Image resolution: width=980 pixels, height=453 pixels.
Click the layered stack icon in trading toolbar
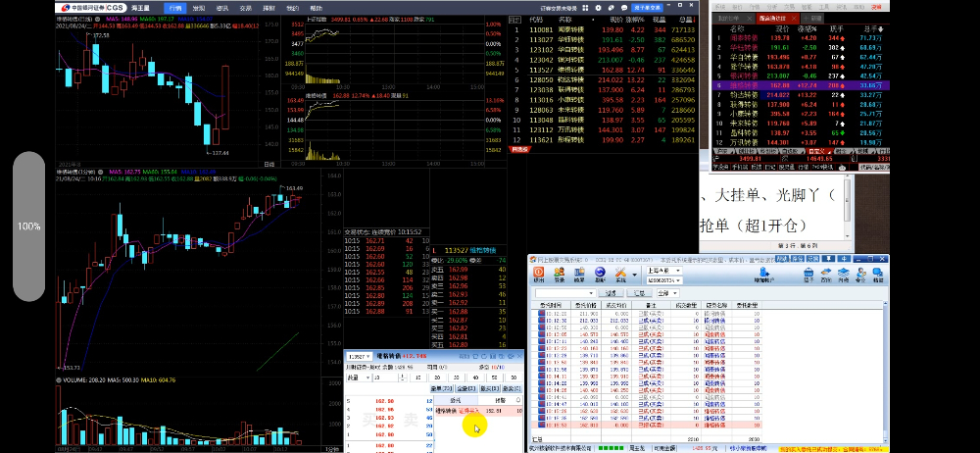844,273
